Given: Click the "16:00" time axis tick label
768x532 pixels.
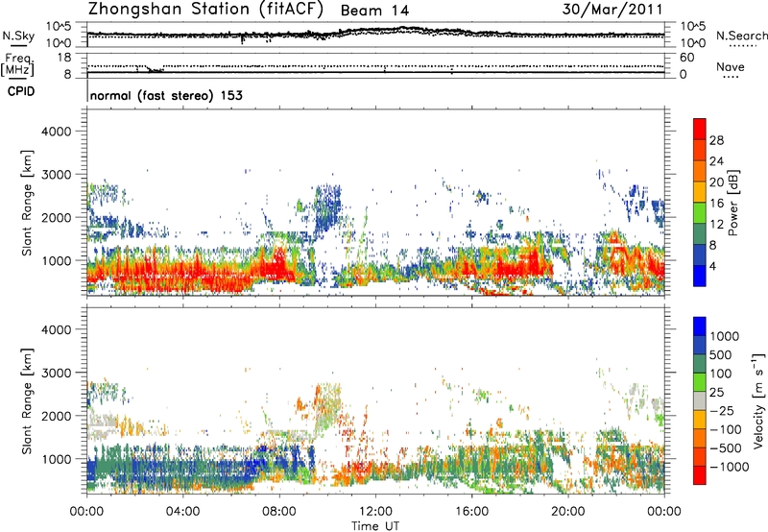Looking at the screenshot, I should tap(471, 512).
